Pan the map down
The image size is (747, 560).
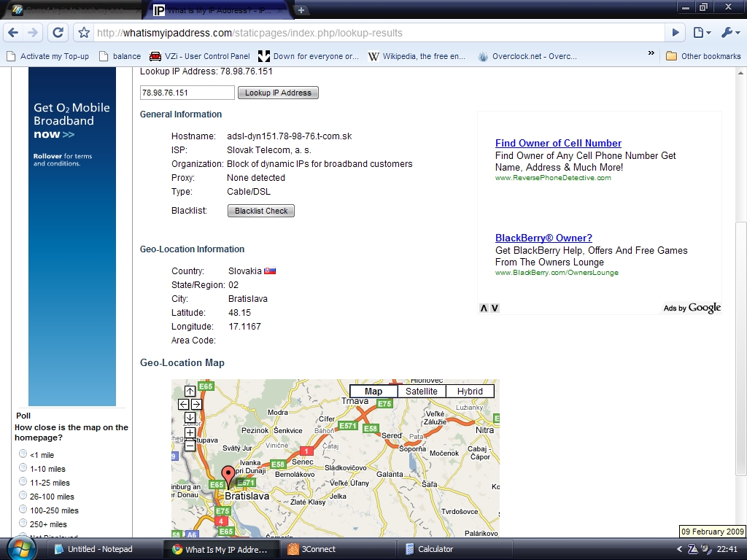click(x=190, y=417)
